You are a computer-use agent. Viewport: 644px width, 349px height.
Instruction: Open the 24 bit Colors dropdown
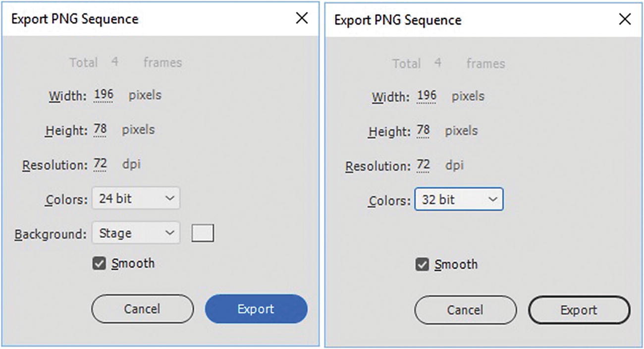[136, 199]
